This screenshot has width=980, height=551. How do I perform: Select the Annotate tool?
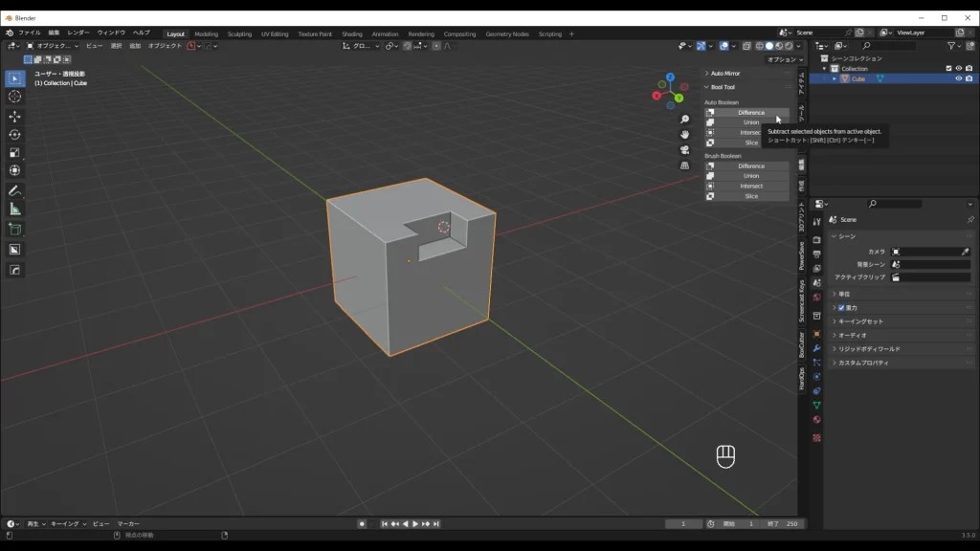click(14, 189)
